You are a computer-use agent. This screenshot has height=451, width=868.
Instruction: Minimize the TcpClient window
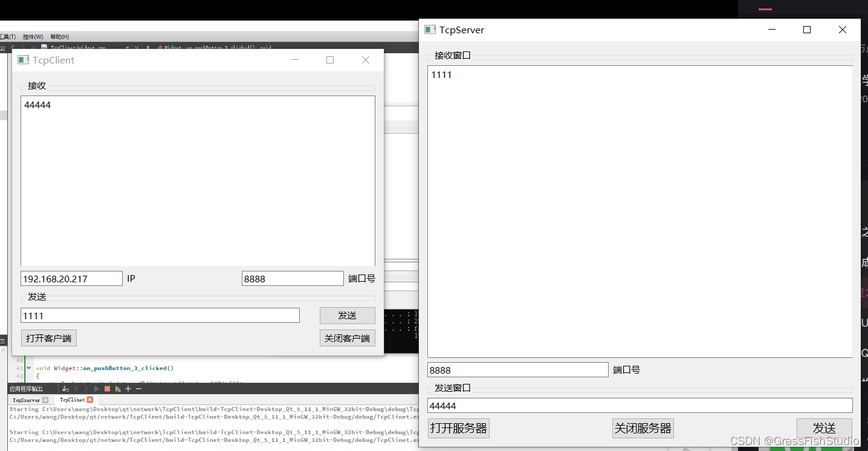point(295,60)
